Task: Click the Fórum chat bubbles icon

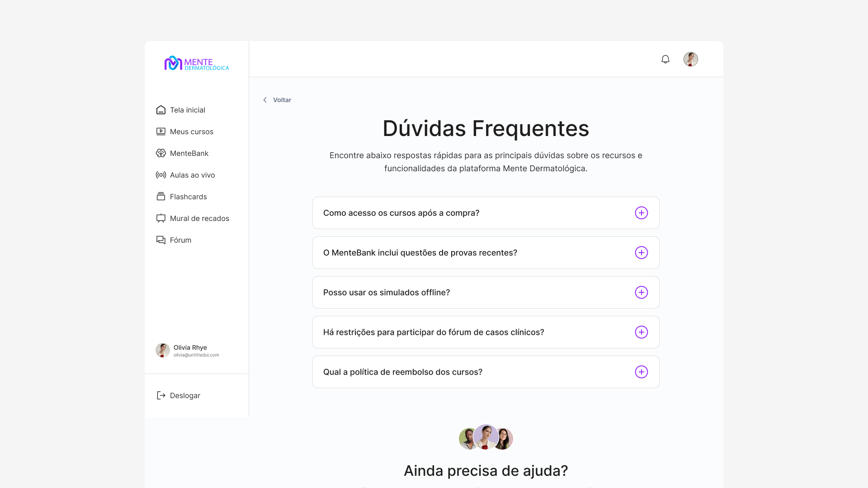Action: (x=160, y=240)
